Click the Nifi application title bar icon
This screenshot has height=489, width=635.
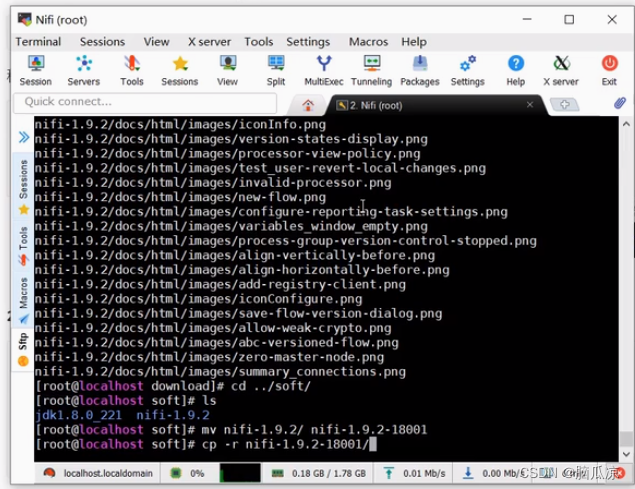point(24,19)
